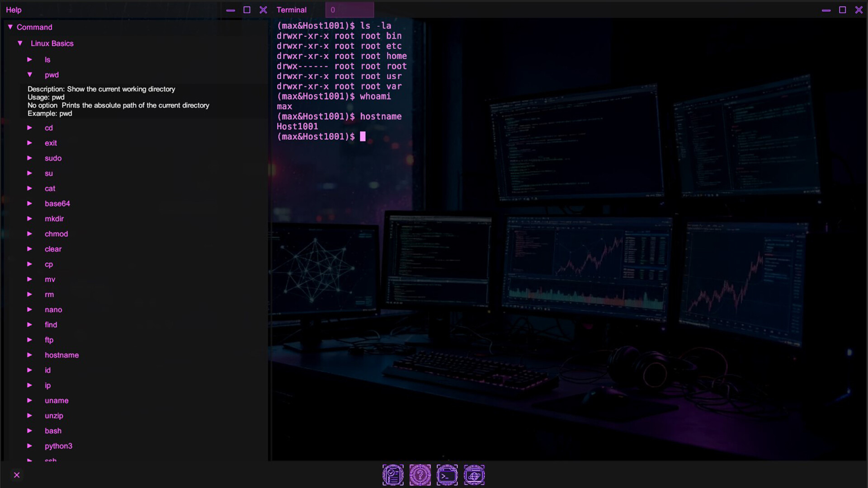Viewport: 868px width, 488px height.
Task: Select the hostname help entry
Action: (61, 355)
